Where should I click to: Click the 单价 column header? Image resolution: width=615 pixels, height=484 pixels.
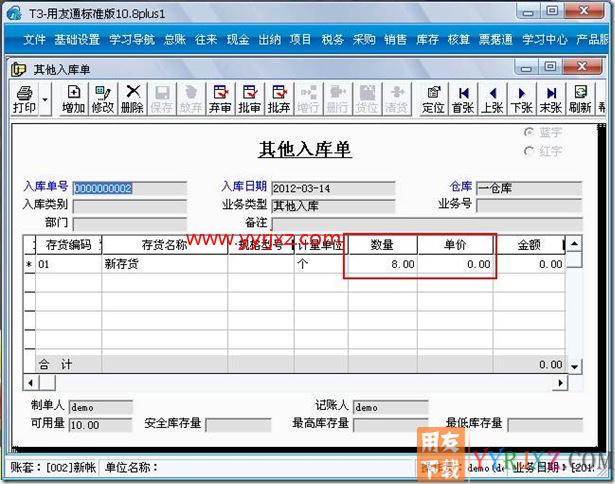point(455,245)
